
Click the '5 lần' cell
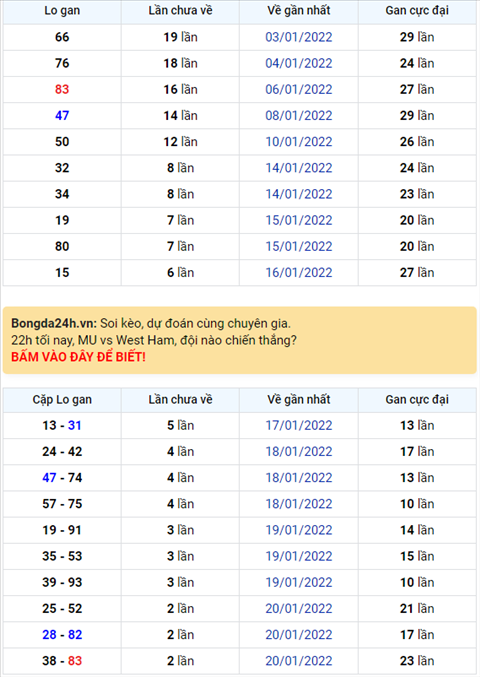(180, 426)
